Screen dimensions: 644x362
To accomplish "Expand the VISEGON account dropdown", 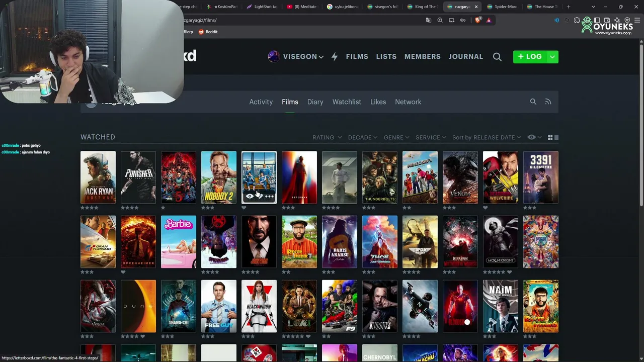I will coord(321,57).
